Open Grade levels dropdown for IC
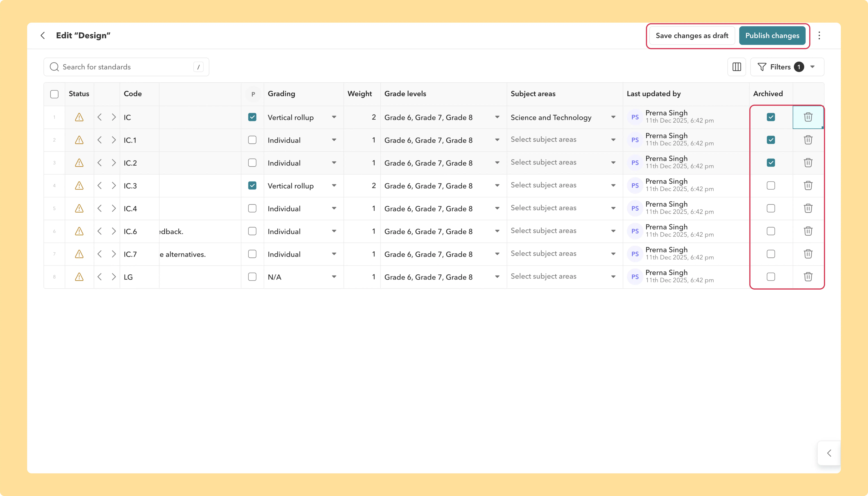868x496 pixels. coord(497,117)
